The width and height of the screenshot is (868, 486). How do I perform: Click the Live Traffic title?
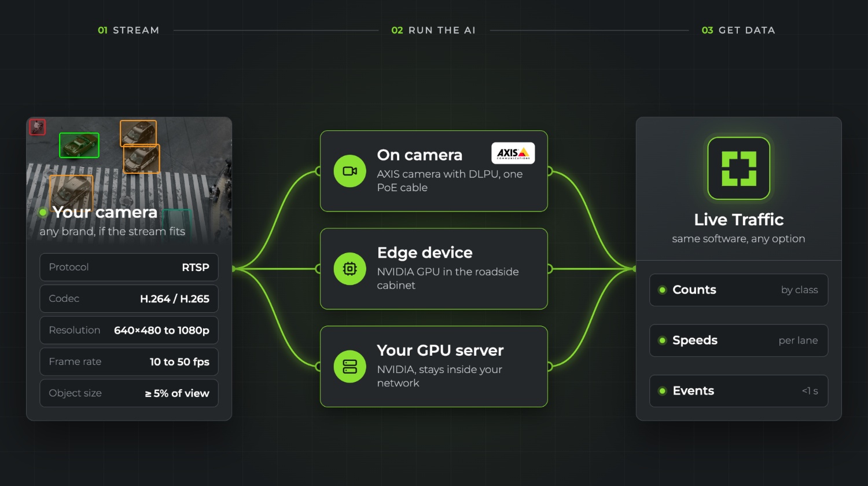click(x=739, y=220)
